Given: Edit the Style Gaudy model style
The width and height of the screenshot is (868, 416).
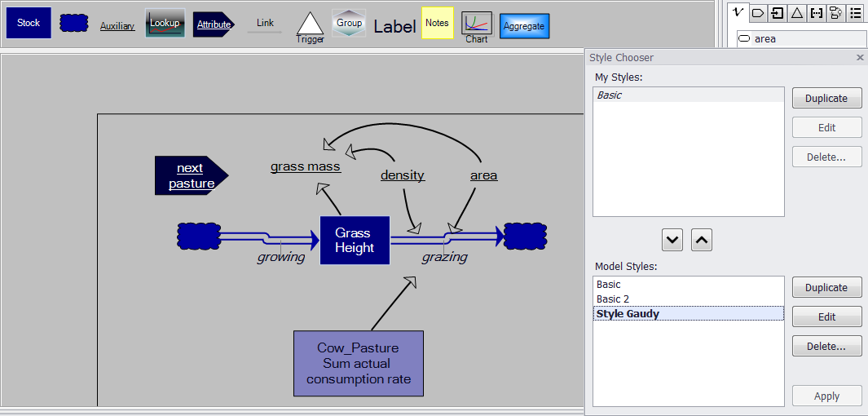Looking at the screenshot, I should point(826,316).
